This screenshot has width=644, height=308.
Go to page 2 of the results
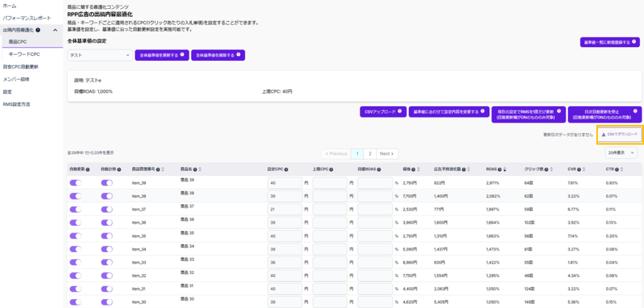370,153
